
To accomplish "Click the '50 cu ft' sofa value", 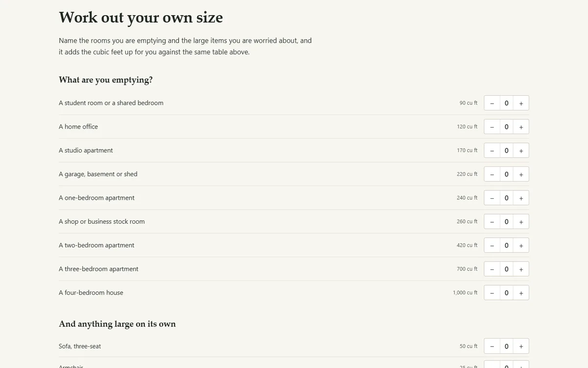I will [x=468, y=346].
